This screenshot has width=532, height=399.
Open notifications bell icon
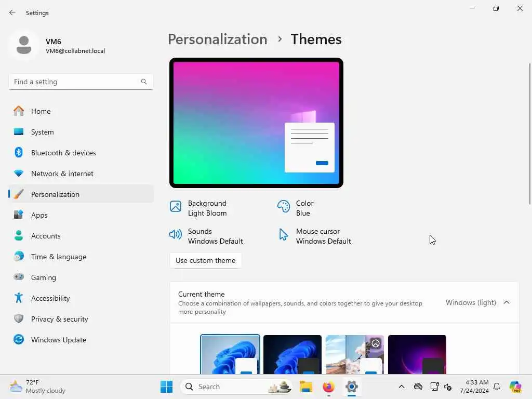coord(497,387)
